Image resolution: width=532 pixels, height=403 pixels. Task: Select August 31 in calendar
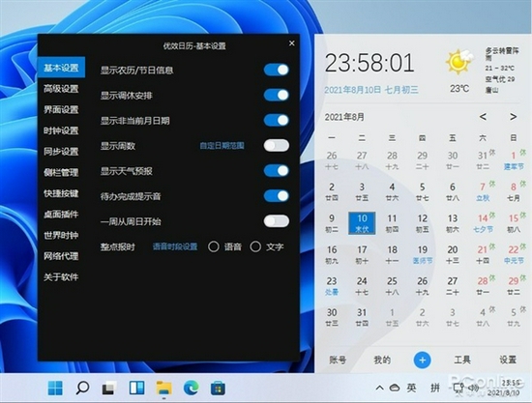(x=362, y=317)
